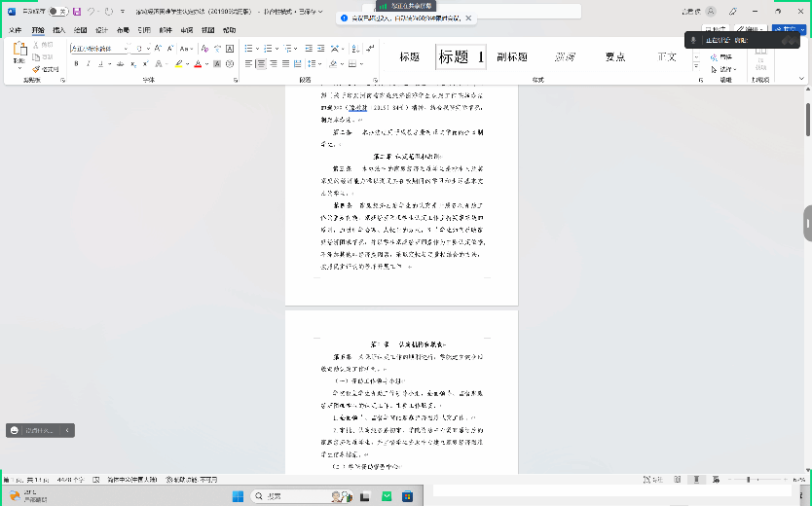Screen dimensions: 812x506
Task: Expand the styles gallery list
Action: (x=696, y=67)
